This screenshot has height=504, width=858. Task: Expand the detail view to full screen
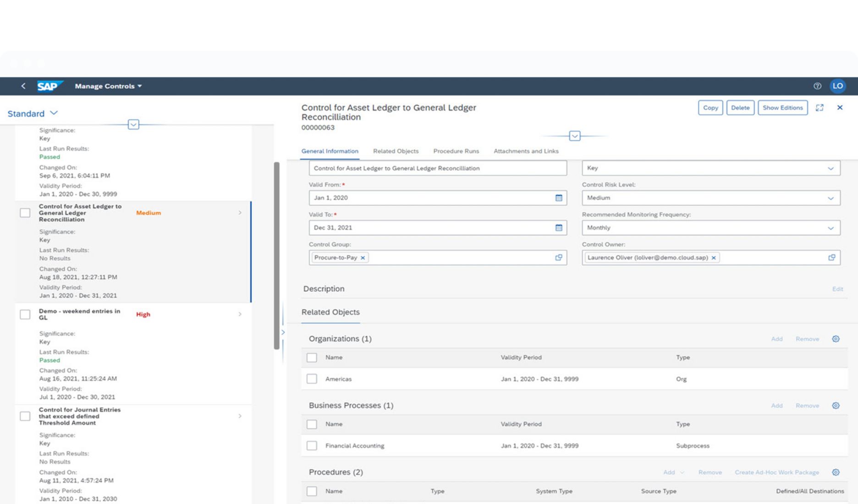[820, 108]
